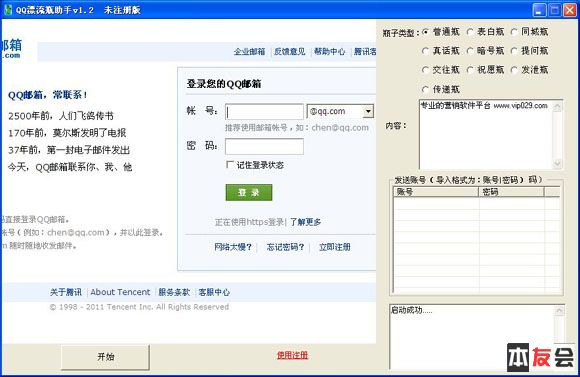The height and width of the screenshot is (377, 580).
Task: Click the content box scroll-up arrow
Action: [x=557, y=107]
